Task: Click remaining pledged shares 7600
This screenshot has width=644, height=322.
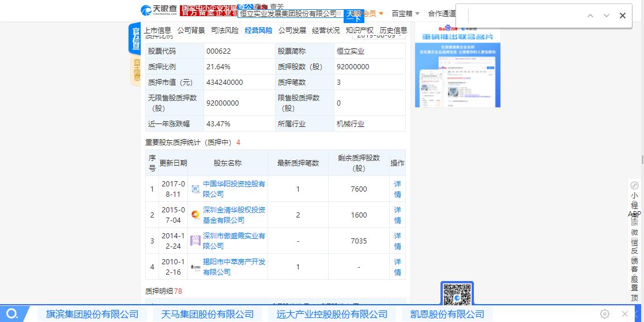Action: pos(359,189)
